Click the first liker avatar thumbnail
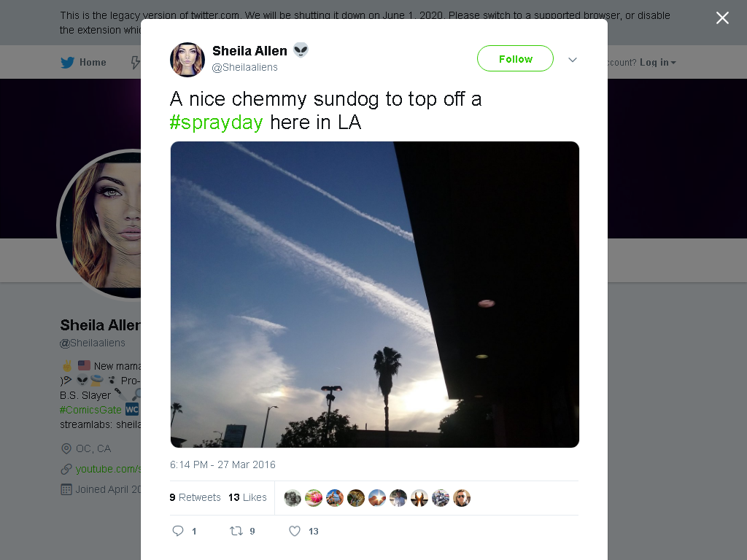 coord(293,498)
